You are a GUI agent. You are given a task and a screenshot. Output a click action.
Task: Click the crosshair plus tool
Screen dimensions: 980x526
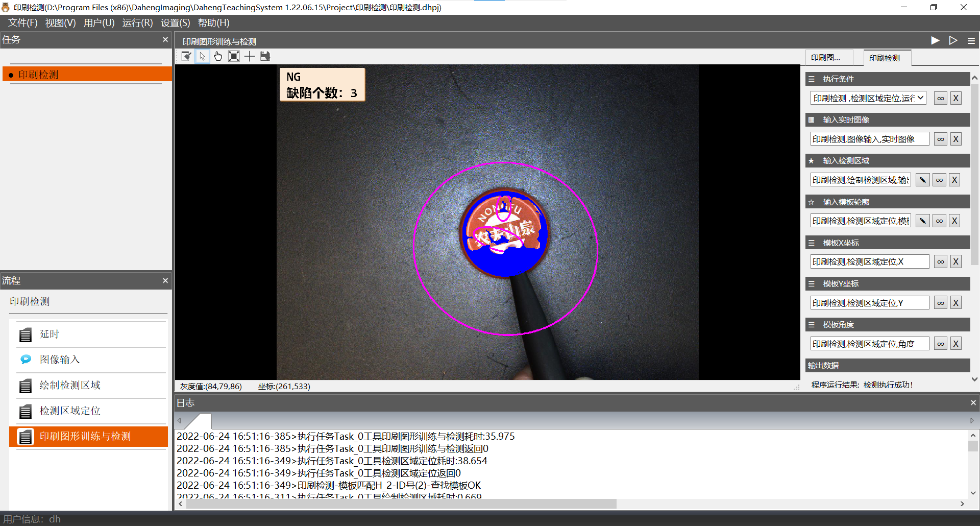pyautogui.click(x=250, y=56)
